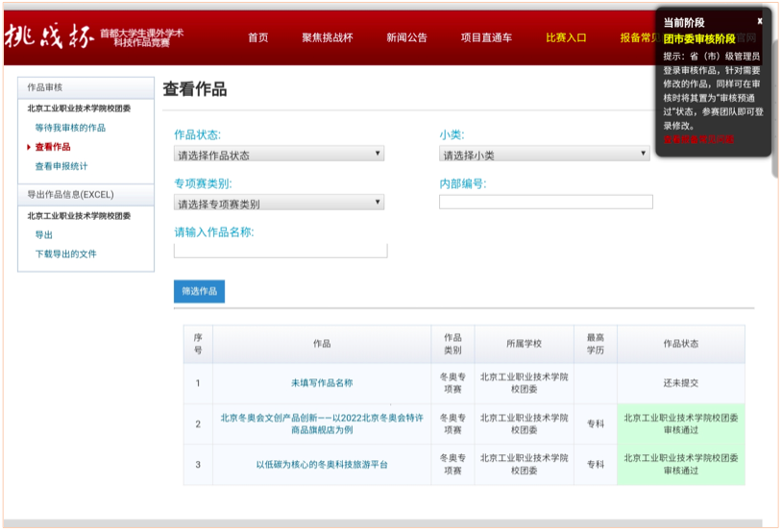Select 查看作品 in the sidebar
The image size is (782, 532).
(x=53, y=147)
